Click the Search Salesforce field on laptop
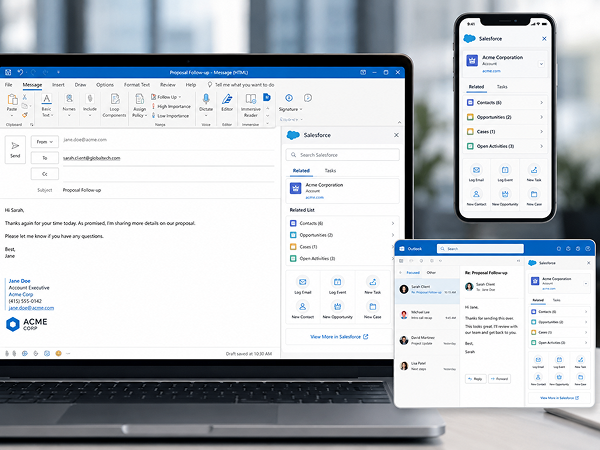This screenshot has width=600, height=450. click(x=342, y=155)
